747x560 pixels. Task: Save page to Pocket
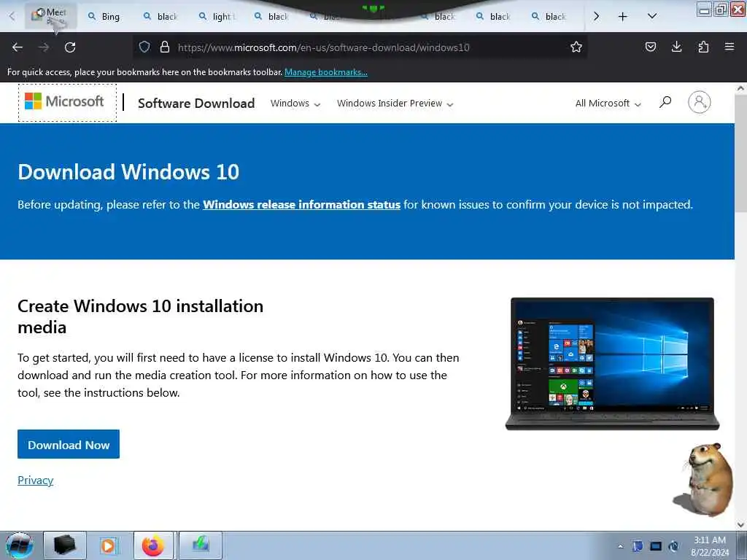tap(650, 47)
